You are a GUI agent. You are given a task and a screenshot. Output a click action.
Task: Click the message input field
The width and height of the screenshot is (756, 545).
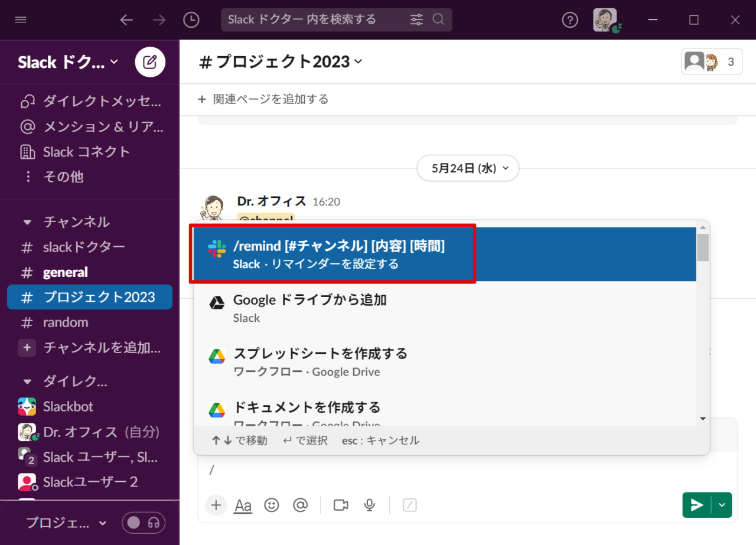467,470
